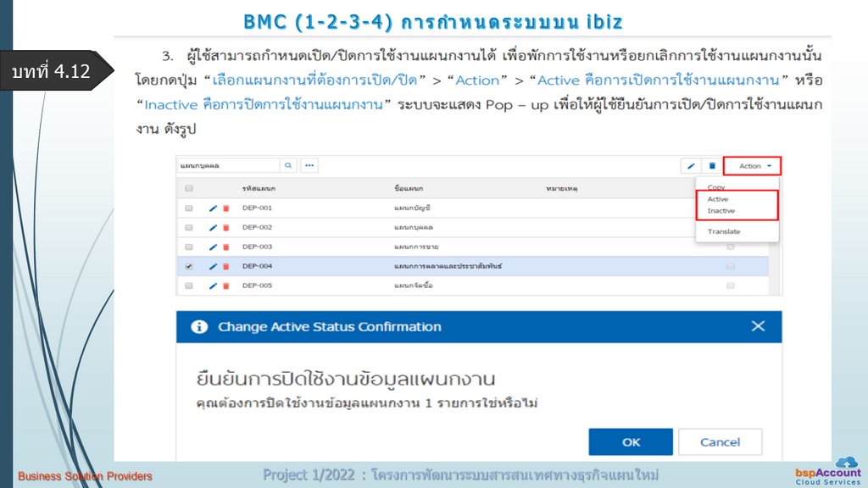Click the ชื่อแผนก column header
This screenshot has height=488, width=868.
pyautogui.click(x=409, y=189)
